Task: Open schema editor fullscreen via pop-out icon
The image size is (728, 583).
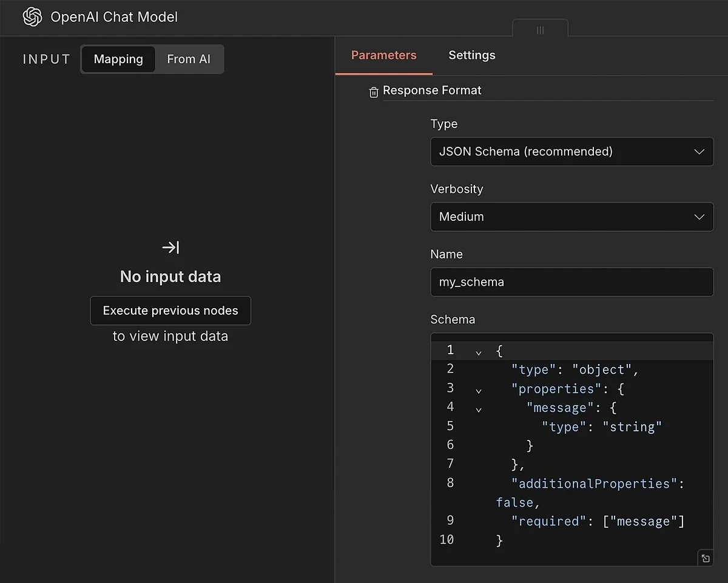Action: pyautogui.click(x=705, y=558)
